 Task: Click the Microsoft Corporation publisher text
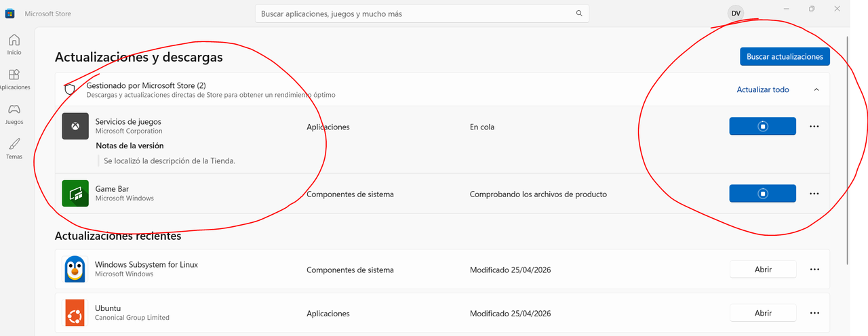[x=129, y=131]
